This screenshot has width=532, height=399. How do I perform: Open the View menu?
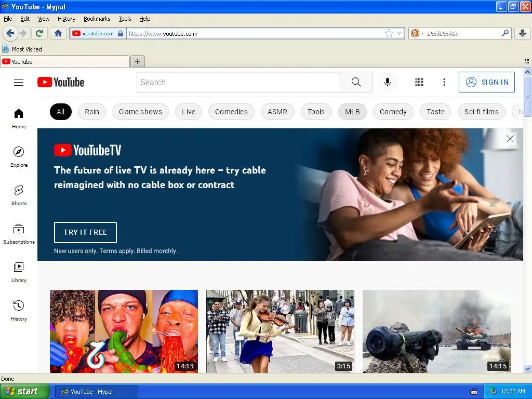44,19
